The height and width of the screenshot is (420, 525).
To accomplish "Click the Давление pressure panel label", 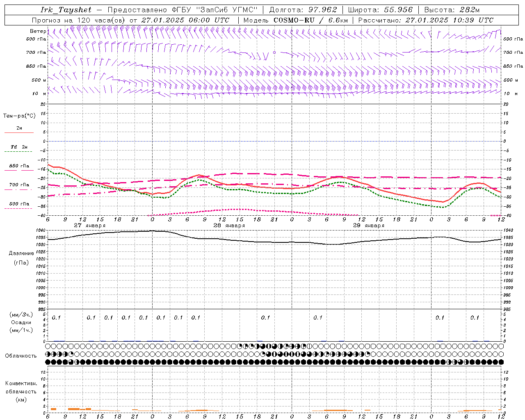I will 21,253.
